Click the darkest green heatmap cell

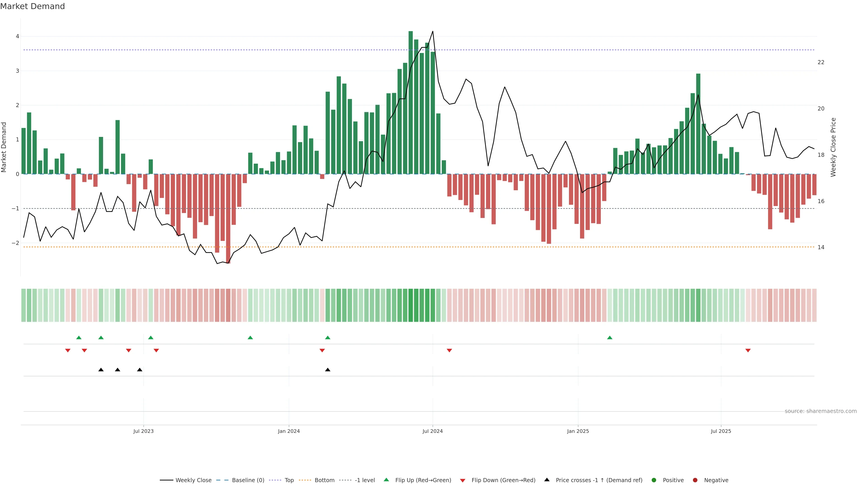point(410,305)
